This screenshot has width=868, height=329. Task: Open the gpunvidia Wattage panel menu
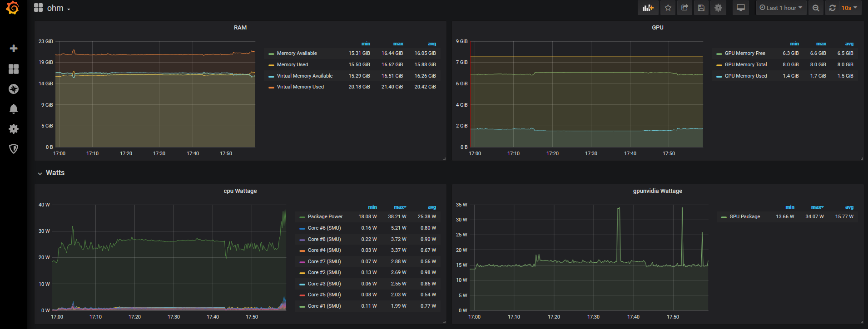pyautogui.click(x=657, y=191)
